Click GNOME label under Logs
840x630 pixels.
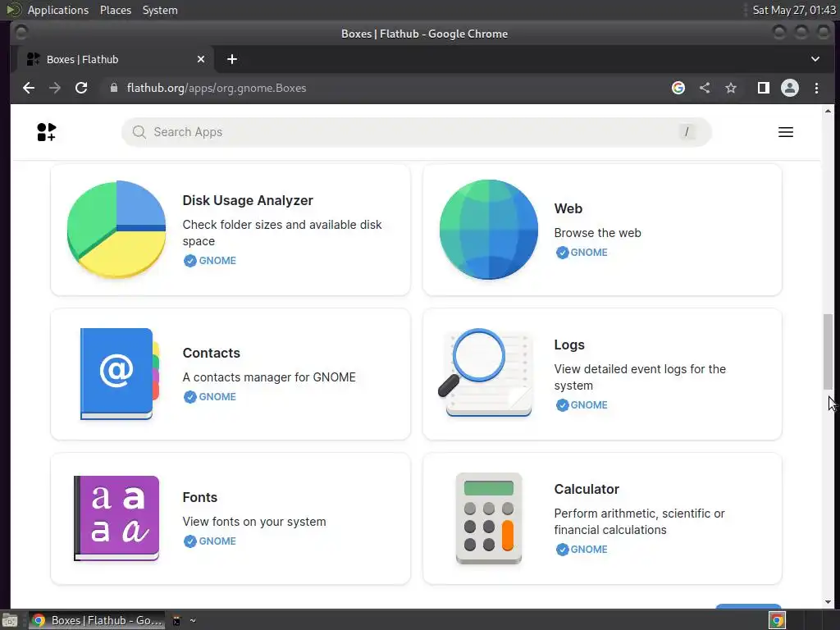click(589, 405)
